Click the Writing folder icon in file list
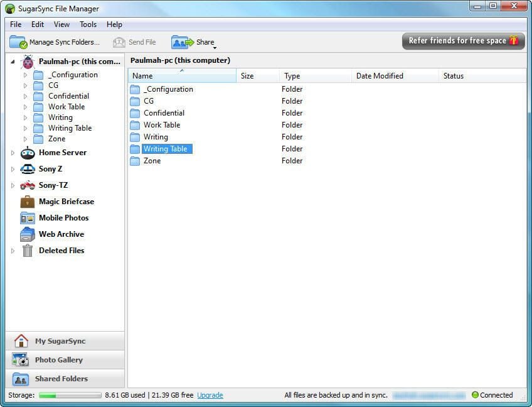Screen dimensions: 532x407 (x=135, y=137)
